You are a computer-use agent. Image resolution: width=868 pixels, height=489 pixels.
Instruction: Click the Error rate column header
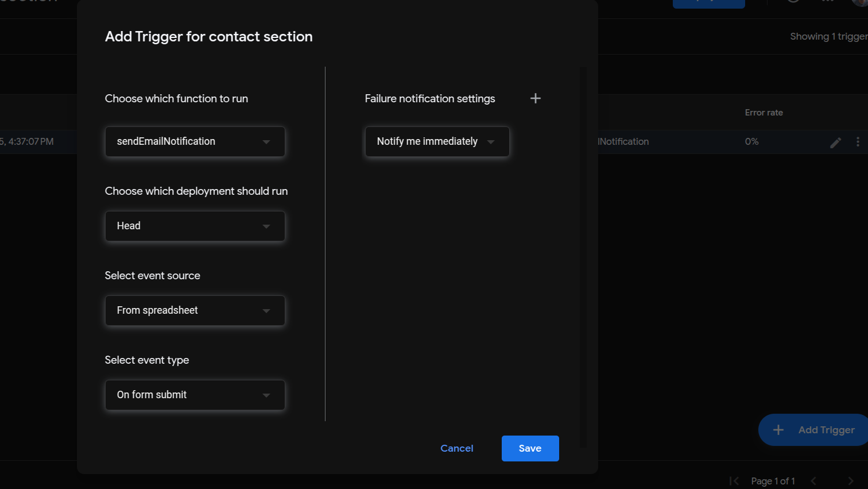[x=764, y=113]
